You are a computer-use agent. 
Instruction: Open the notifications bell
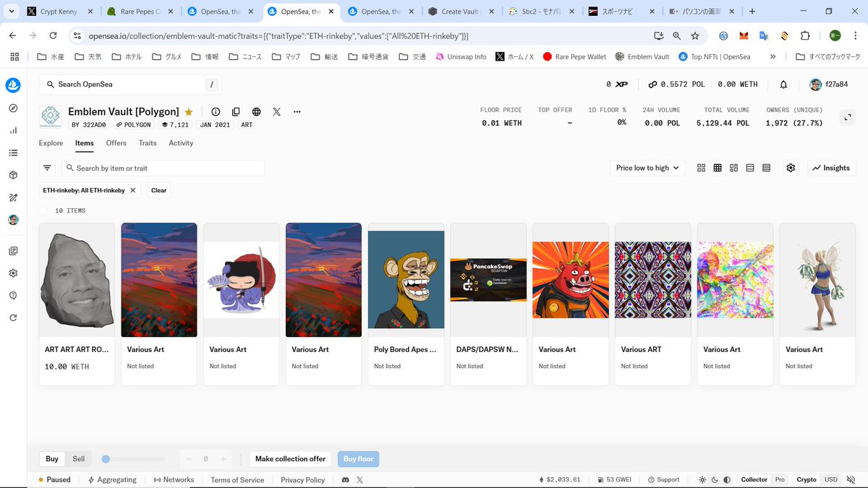point(783,85)
